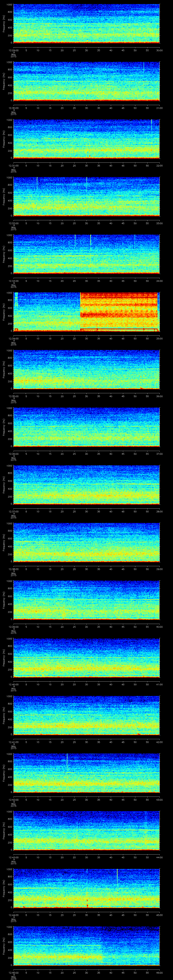Screen dimensions: 173x980
Task: Click the 12:36:00 start time label
Action: [x=13, y=454]
